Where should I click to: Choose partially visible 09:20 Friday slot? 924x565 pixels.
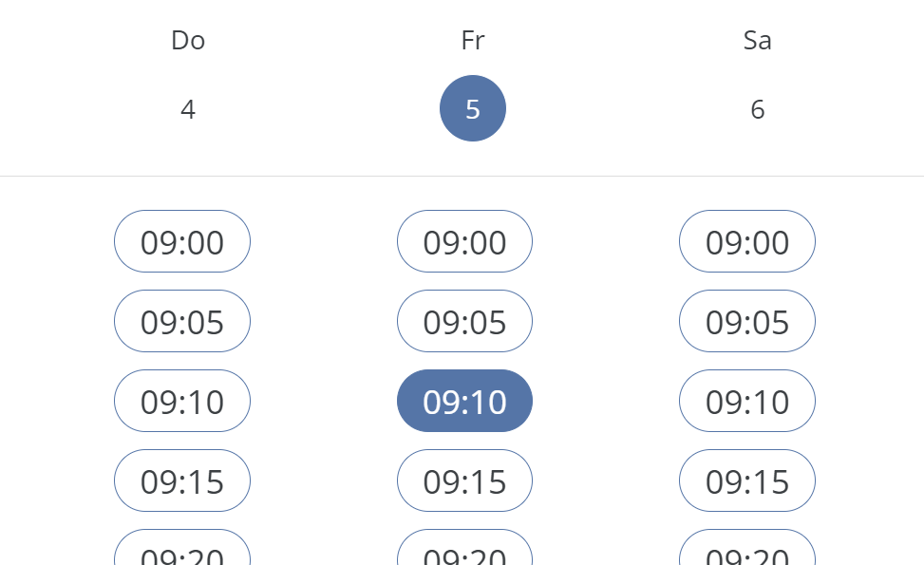[x=464, y=550]
